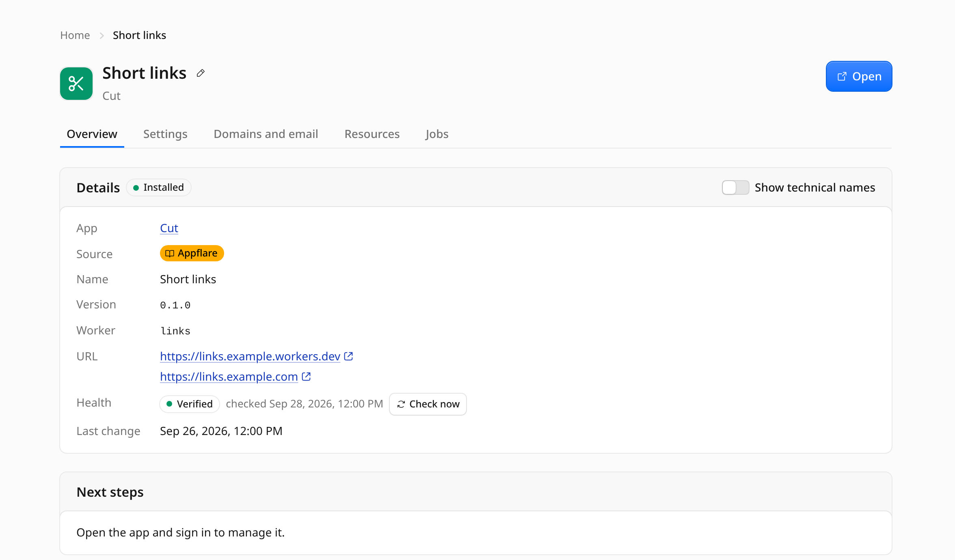
Task: Click the Appflare source badge
Action: 192,253
